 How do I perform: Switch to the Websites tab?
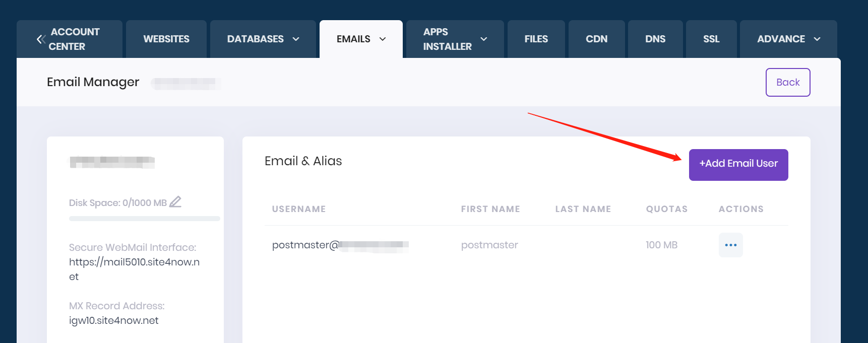(x=166, y=39)
